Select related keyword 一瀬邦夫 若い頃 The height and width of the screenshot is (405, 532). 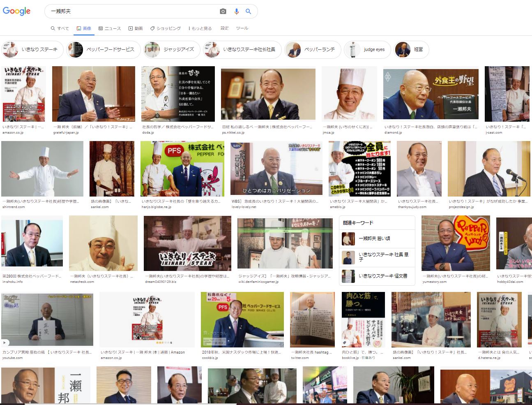tap(377, 238)
